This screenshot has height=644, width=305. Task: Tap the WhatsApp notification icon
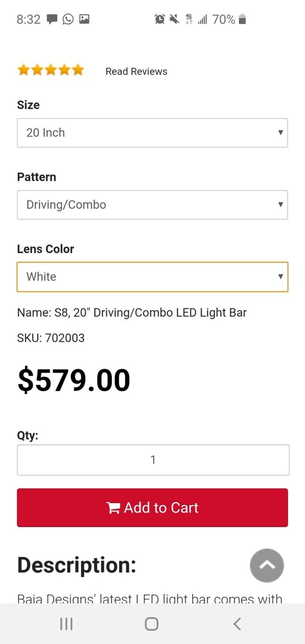(68, 19)
